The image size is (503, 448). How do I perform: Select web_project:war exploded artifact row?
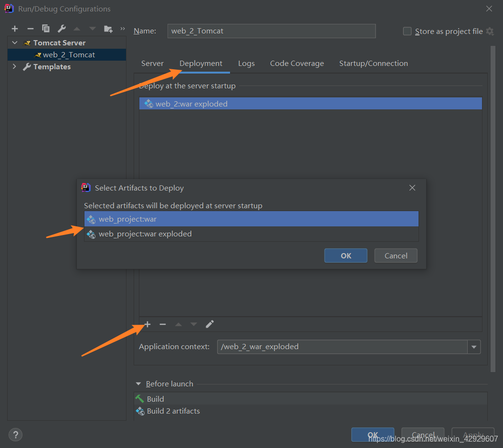pos(251,234)
